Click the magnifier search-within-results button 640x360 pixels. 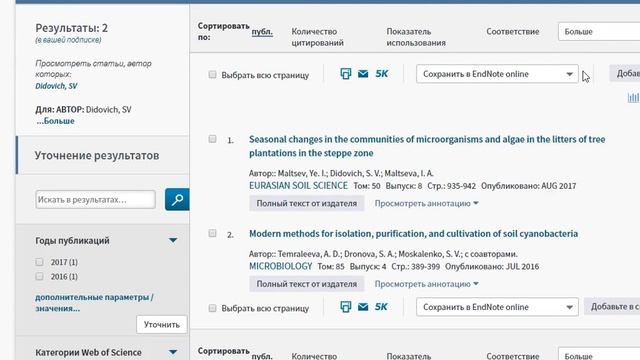(177, 200)
